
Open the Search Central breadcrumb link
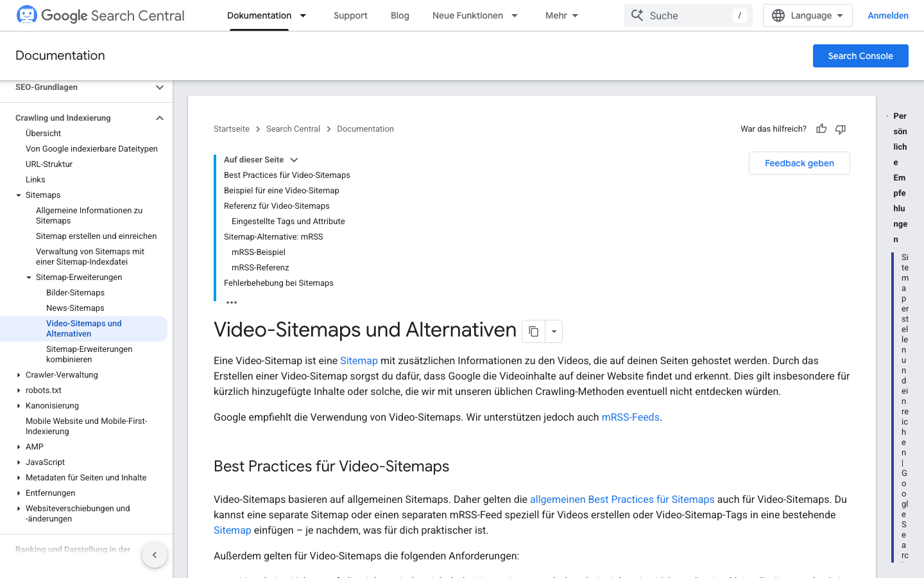tap(293, 129)
